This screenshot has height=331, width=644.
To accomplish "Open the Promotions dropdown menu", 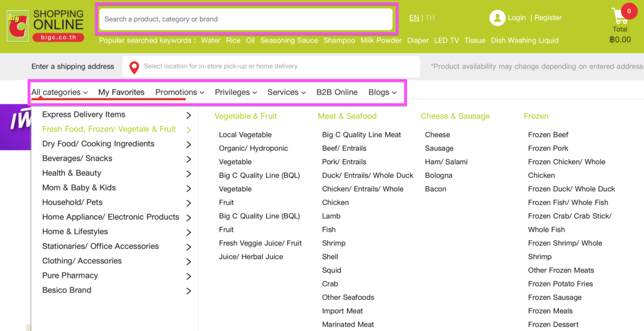I will click(180, 92).
